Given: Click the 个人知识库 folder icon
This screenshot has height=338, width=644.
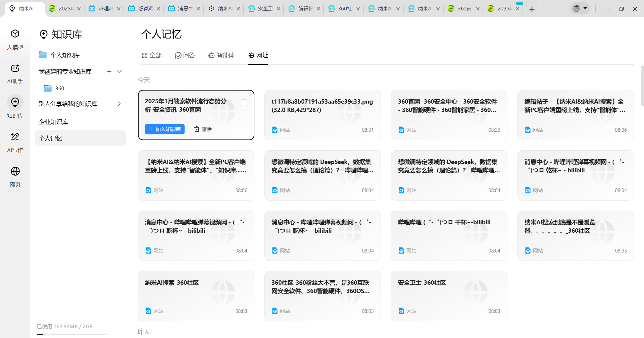Looking at the screenshot, I should pos(43,55).
